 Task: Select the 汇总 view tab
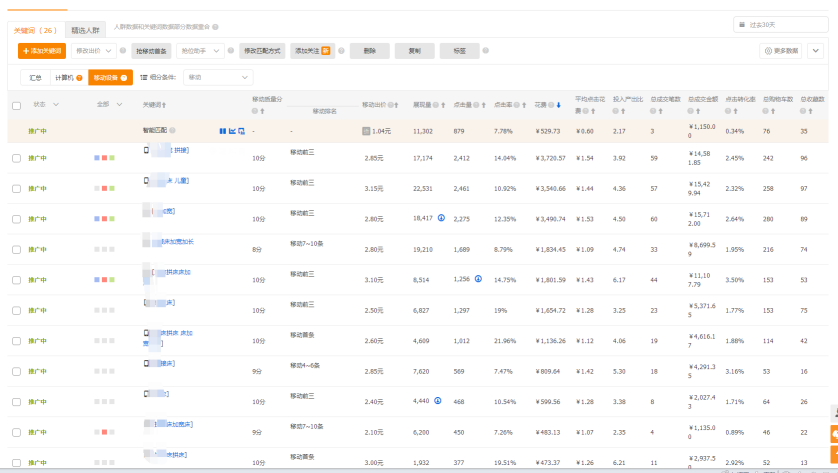[x=35, y=77]
